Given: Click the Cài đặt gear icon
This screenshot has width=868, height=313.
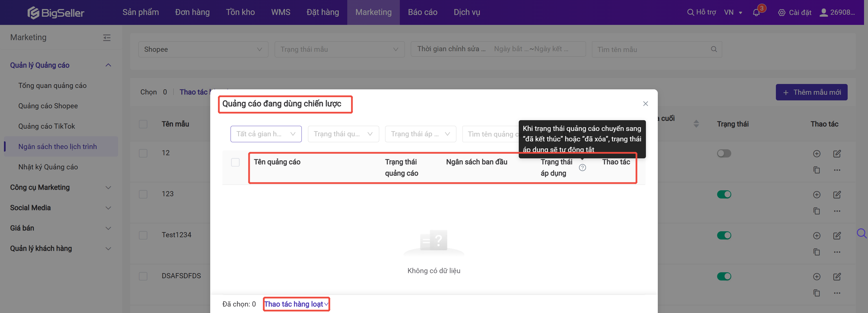Looking at the screenshot, I should [x=782, y=13].
